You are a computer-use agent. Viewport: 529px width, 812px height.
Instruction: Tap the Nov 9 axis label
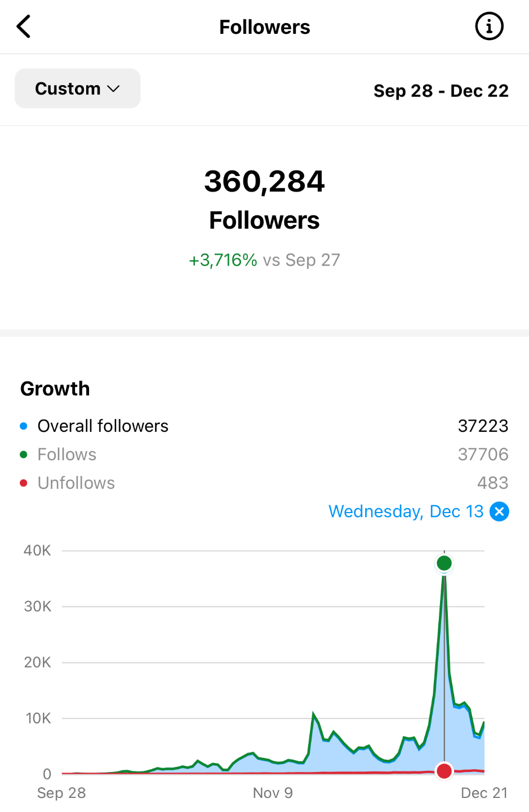[x=273, y=793]
